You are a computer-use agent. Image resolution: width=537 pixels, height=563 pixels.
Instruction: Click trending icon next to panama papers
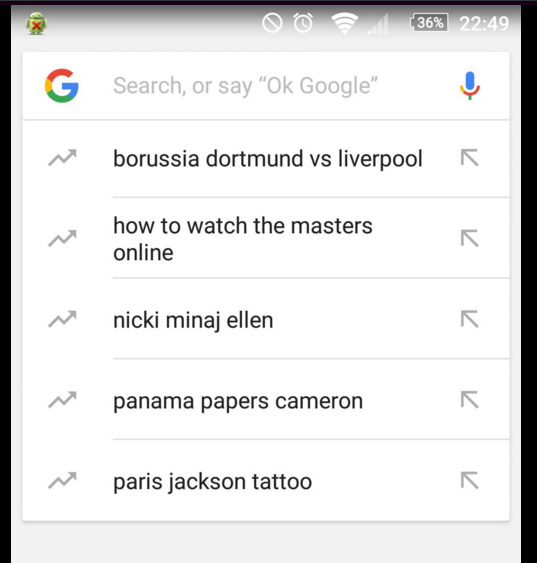pyautogui.click(x=62, y=400)
